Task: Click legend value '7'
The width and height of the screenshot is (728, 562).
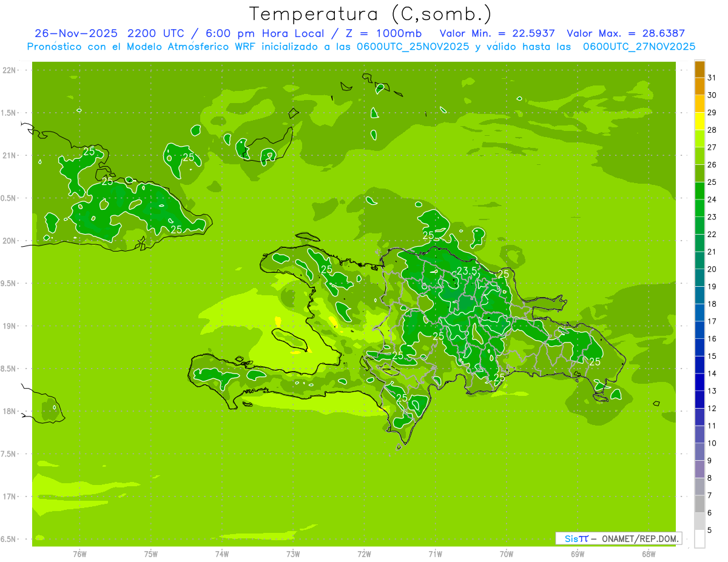Action: [x=710, y=495]
